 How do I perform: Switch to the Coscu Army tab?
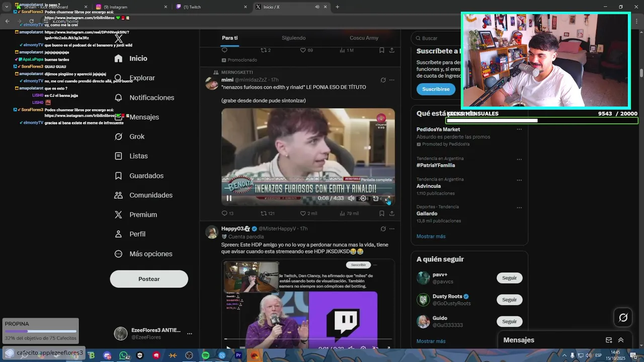pos(364,38)
